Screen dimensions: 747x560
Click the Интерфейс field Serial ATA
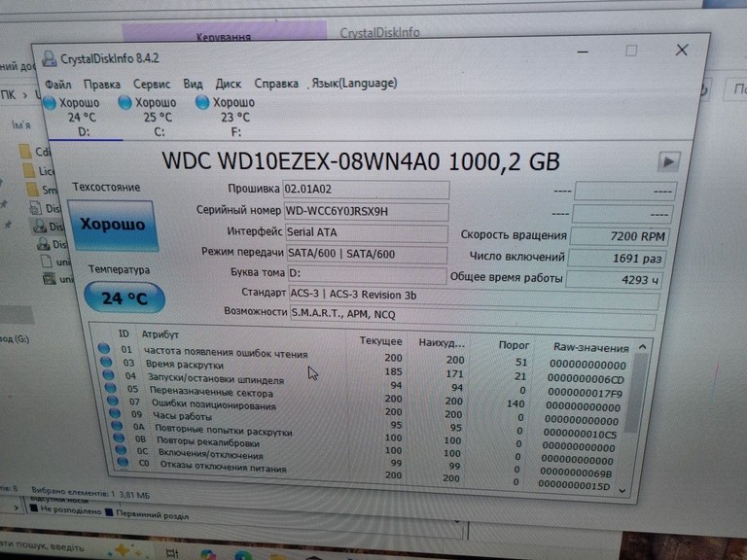coord(367,233)
